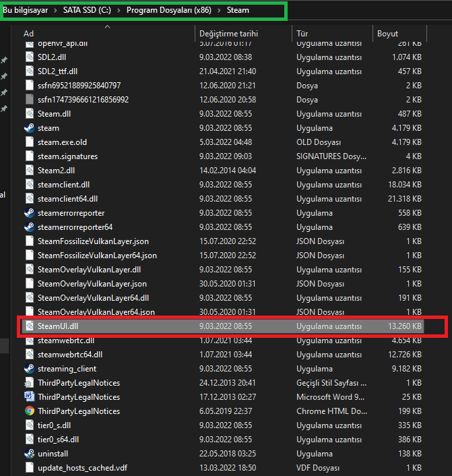
Task: Click the steamclient.dll file icon
Action: [x=30, y=185]
